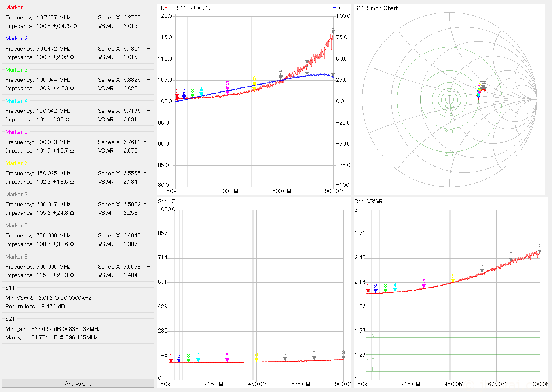Image resolution: width=552 pixels, height=392 pixels.
Task: Click marker cluster on Smith Chart
Action: (x=481, y=89)
